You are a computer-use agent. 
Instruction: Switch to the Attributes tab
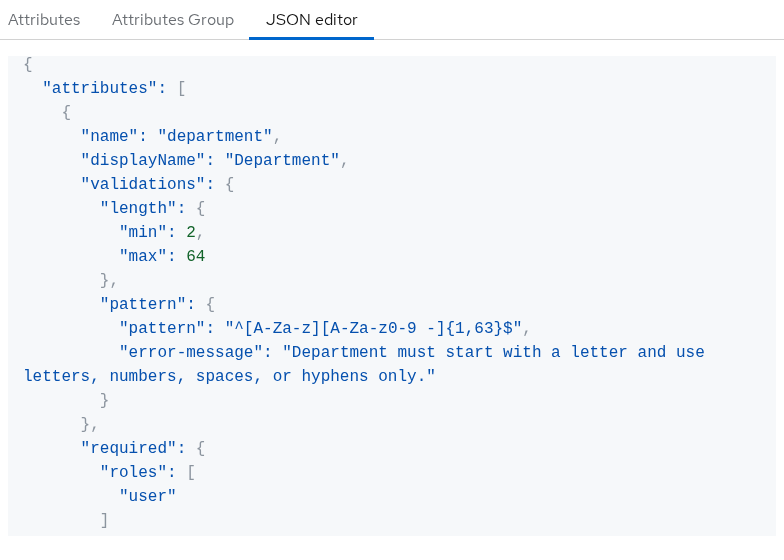click(44, 20)
